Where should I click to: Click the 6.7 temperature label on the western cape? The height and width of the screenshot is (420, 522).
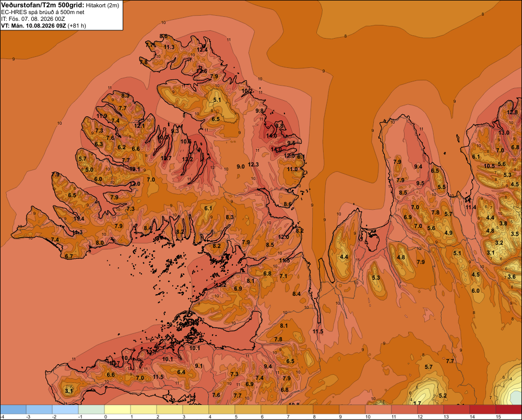pos(69,256)
